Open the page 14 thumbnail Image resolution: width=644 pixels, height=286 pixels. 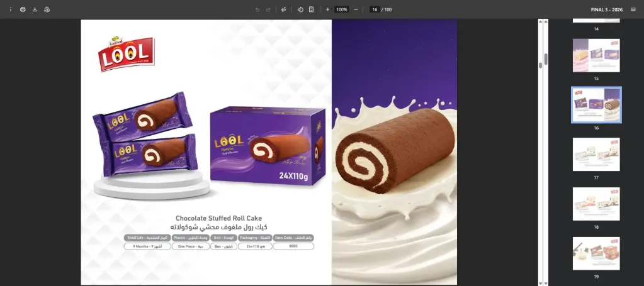click(596, 21)
